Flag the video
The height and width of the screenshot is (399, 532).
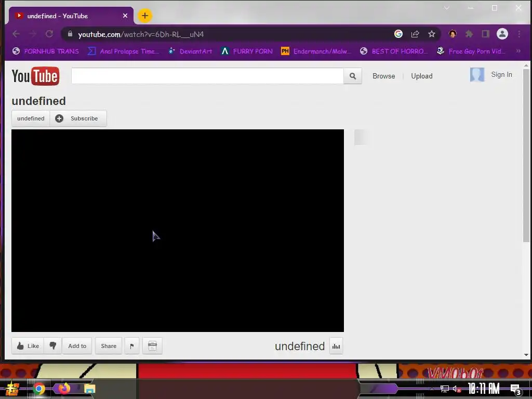pos(132,345)
